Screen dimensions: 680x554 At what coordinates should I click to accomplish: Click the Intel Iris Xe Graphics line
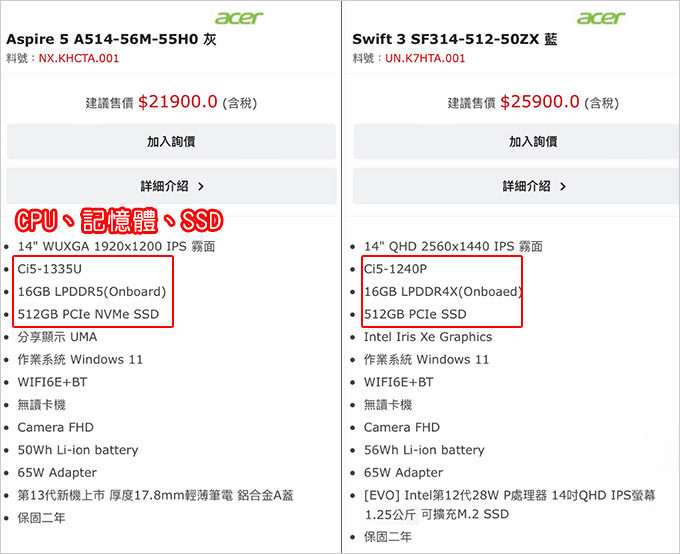tap(428, 337)
